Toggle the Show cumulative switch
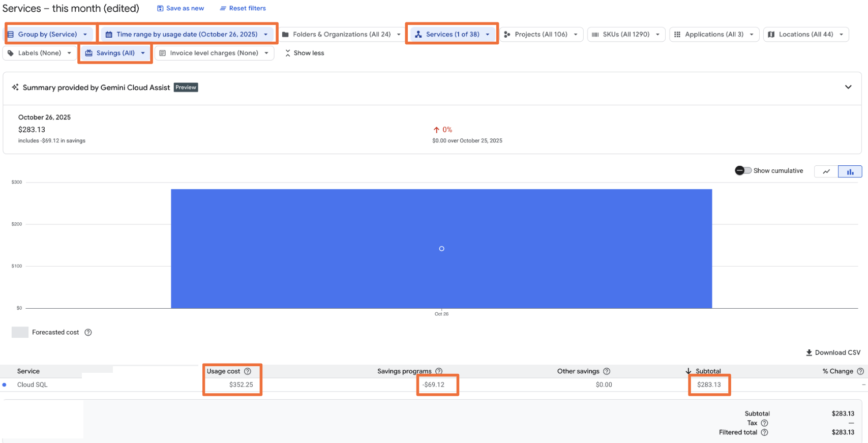Image resolution: width=868 pixels, height=443 pixels. click(743, 171)
